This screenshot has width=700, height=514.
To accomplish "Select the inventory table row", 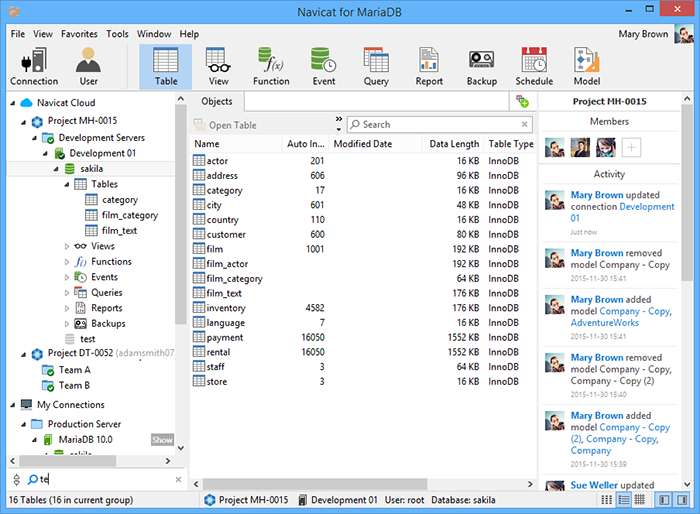I will tap(362, 308).
